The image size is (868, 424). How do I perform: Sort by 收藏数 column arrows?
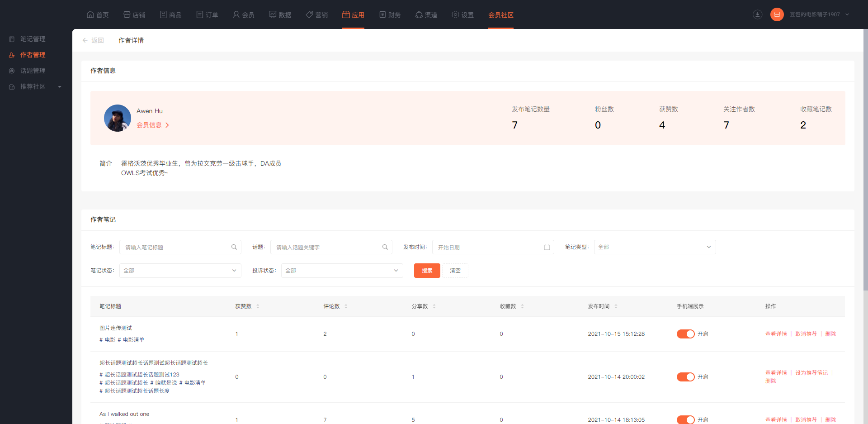coord(522,306)
